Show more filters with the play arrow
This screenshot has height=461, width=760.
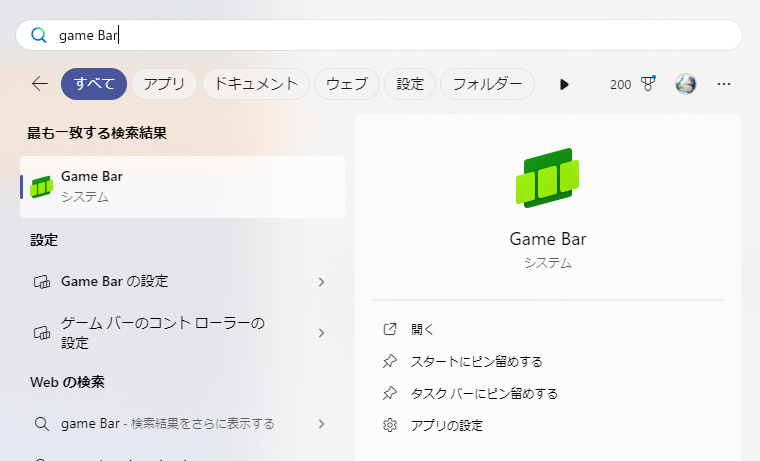pyautogui.click(x=564, y=84)
